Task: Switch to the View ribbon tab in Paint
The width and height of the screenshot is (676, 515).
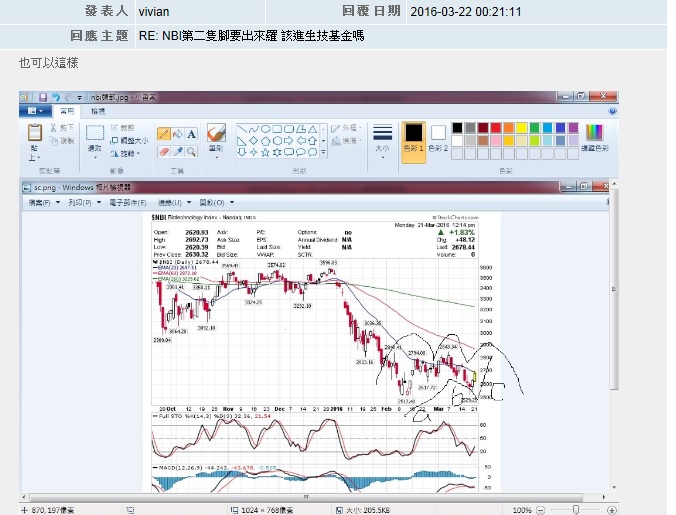Action: tap(98, 111)
